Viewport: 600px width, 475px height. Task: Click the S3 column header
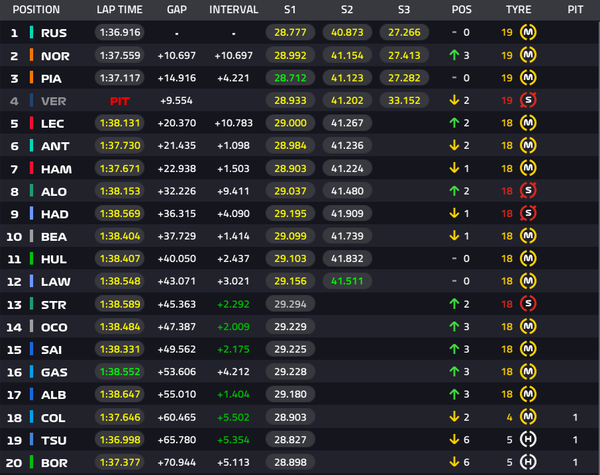404,10
